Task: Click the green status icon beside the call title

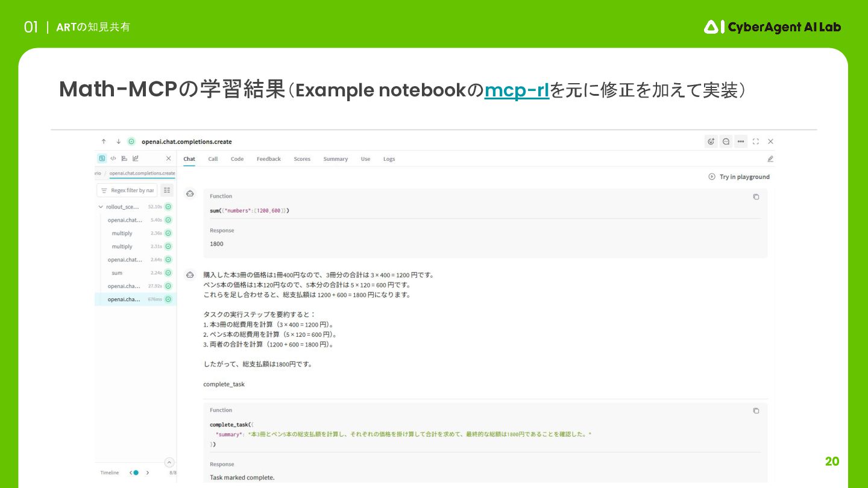Action: (131, 142)
